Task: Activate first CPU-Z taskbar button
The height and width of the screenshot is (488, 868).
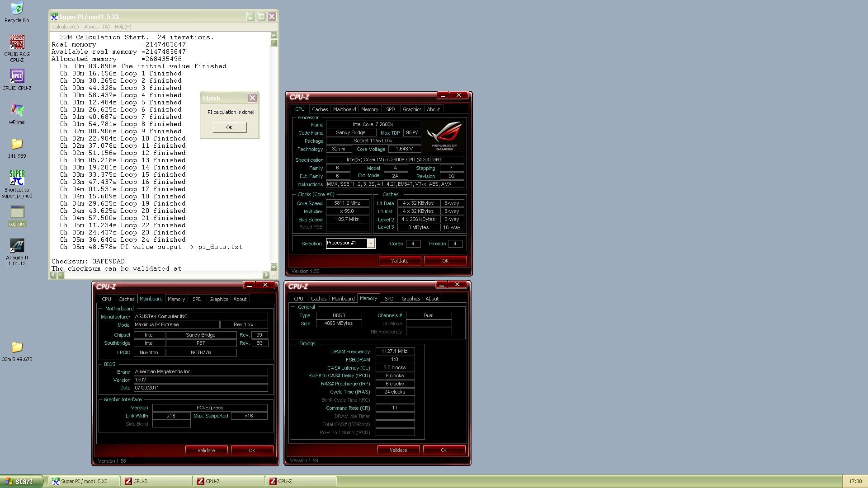Action: click(156, 481)
